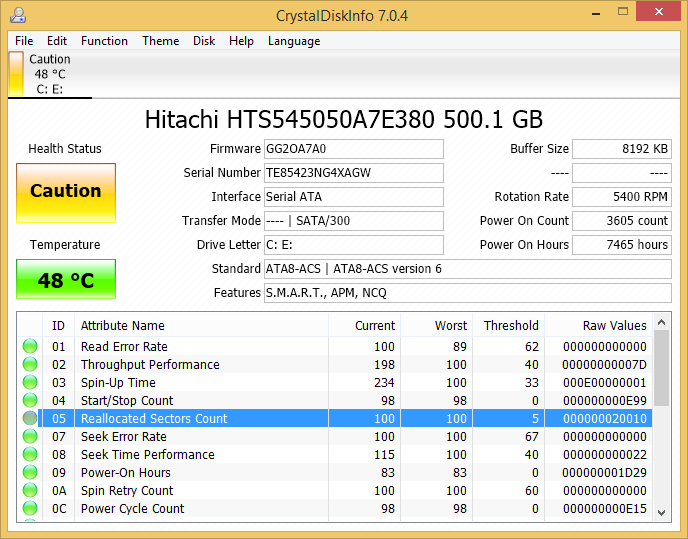688x539 pixels.
Task: Click the Hitachi HTS545050A7E380 disk title
Action: point(344,119)
